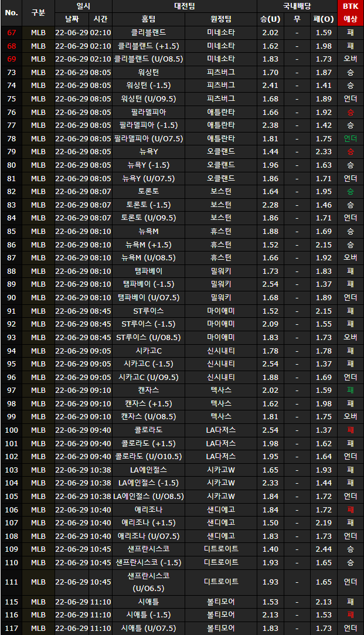
Task: Select red match number 69
Action: [11, 59]
